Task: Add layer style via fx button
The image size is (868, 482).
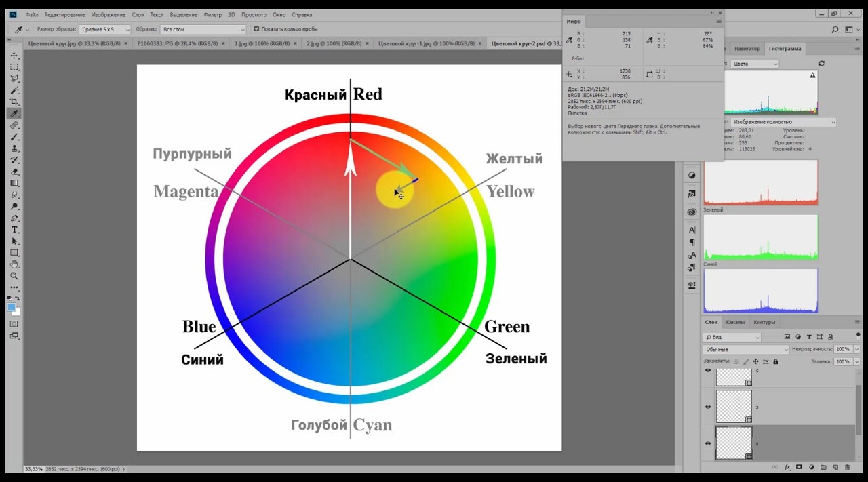Action: [x=788, y=467]
